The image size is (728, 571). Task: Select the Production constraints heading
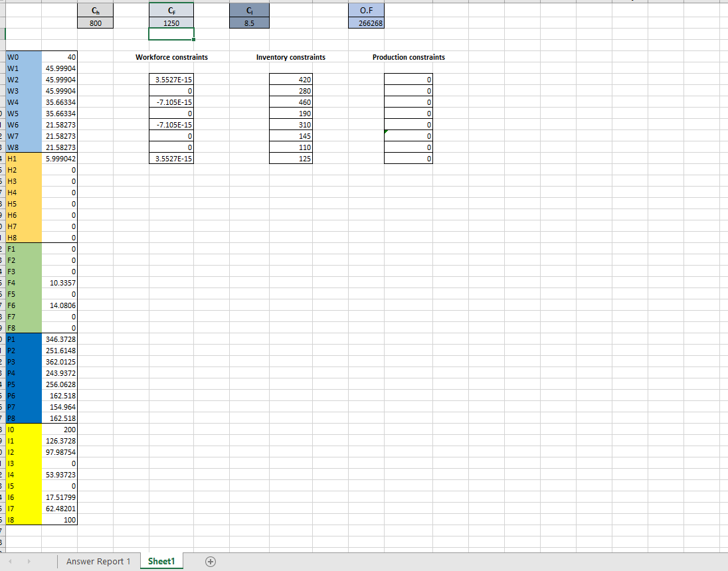[x=407, y=57]
